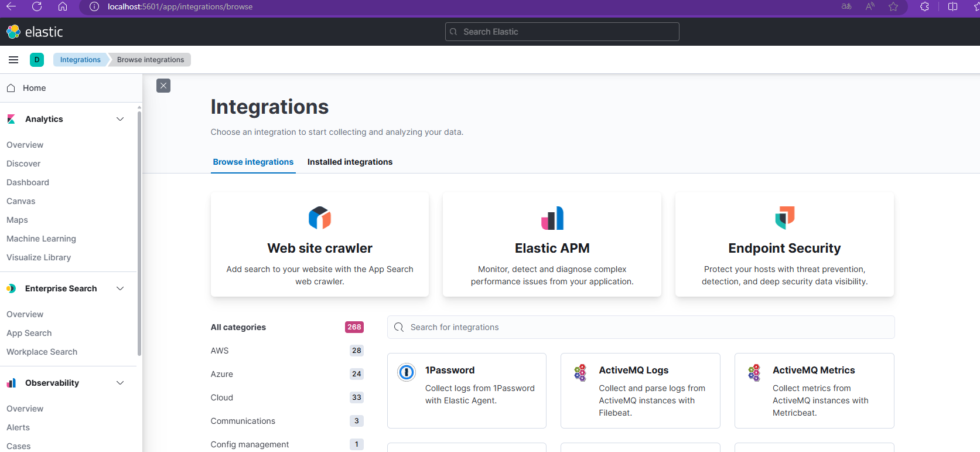This screenshot has height=452, width=980.
Task: Open Visualize Library in sidebar
Action: [x=39, y=257]
